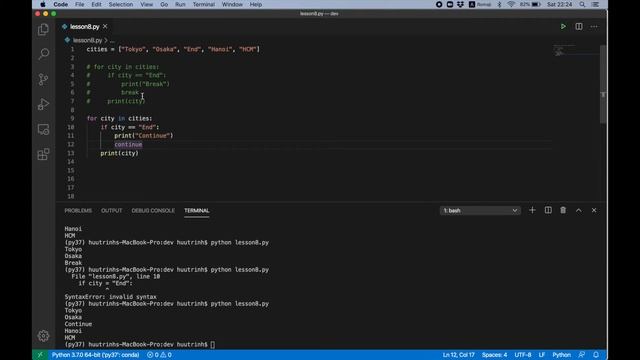The width and height of the screenshot is (640, 360).
Task: Open the Help menu
Action: coord(256,4)
